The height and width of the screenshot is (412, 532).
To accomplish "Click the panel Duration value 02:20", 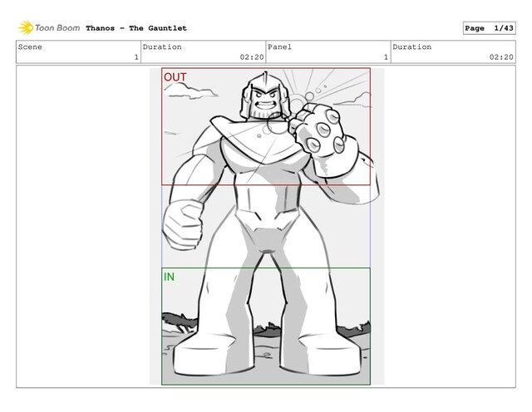I will pos(501,57).
